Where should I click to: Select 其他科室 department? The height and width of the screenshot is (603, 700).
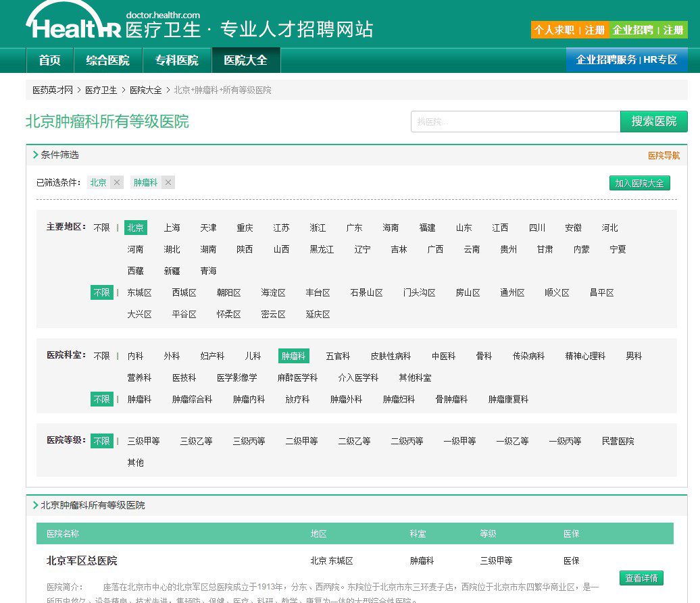(x=415, y=377)
